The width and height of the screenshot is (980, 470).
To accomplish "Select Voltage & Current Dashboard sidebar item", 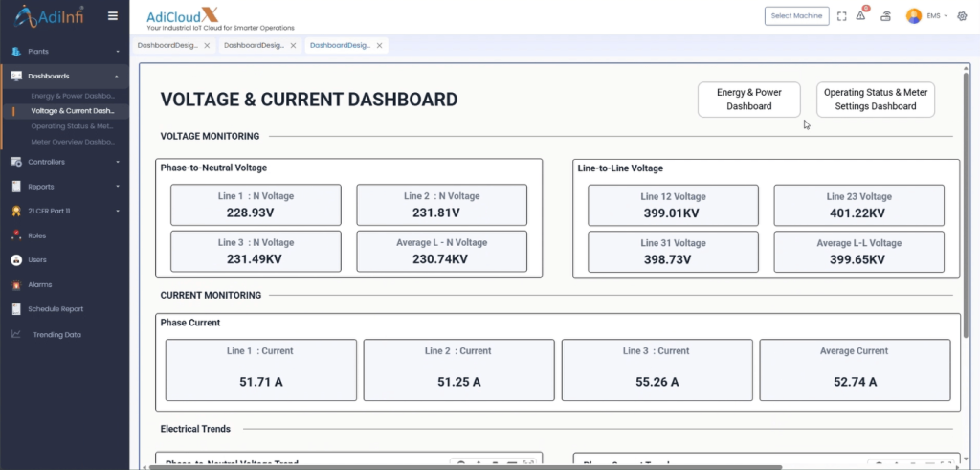I will coord(73,111).
